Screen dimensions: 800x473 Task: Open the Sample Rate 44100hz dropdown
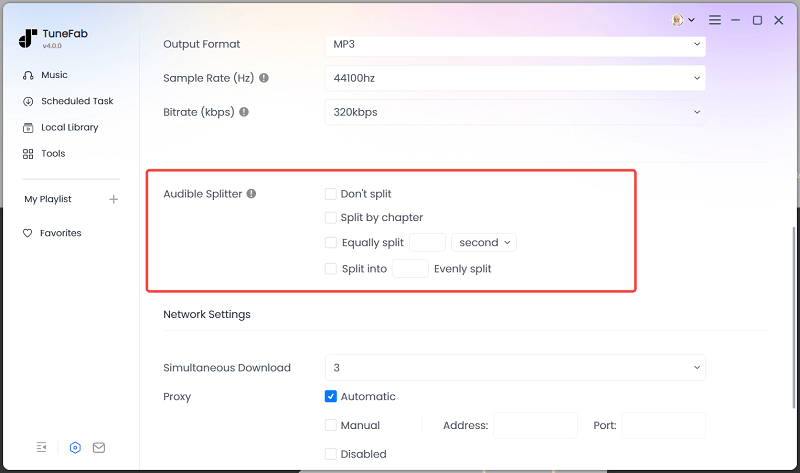point(515,77)
